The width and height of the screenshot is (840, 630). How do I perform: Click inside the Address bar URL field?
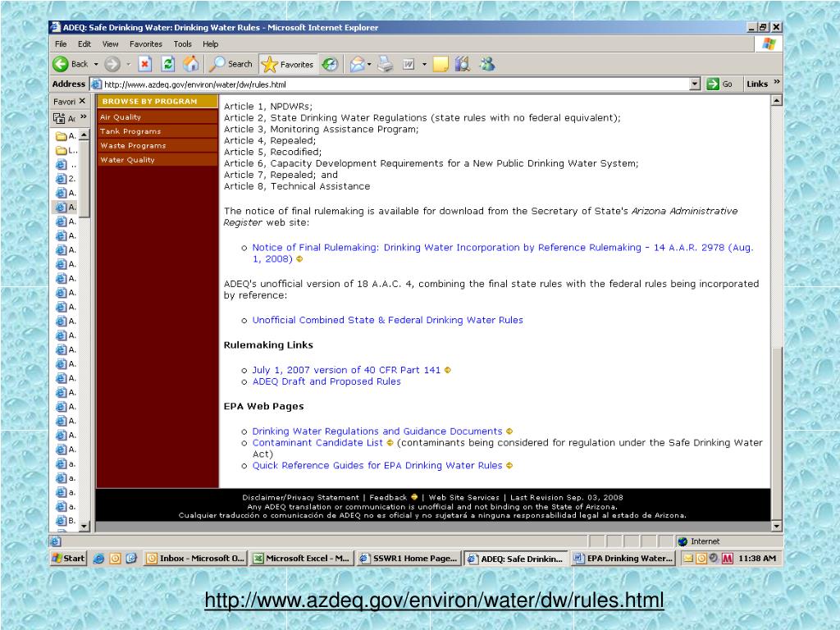[x=395, y=84]
